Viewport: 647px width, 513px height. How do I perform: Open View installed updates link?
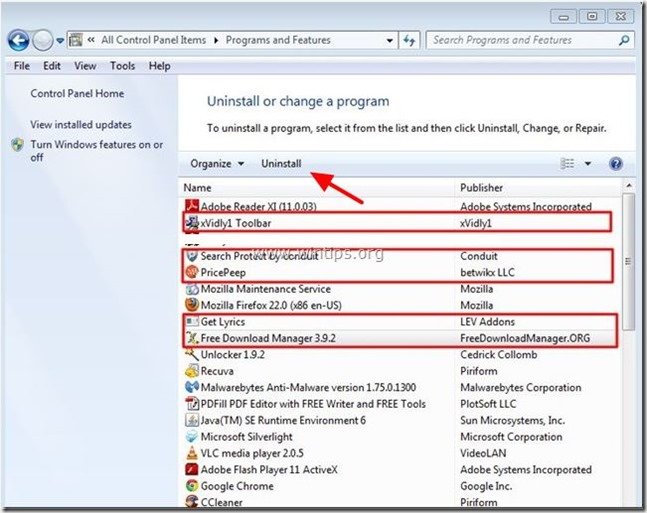pyautogui.click(x=81, y=125)
